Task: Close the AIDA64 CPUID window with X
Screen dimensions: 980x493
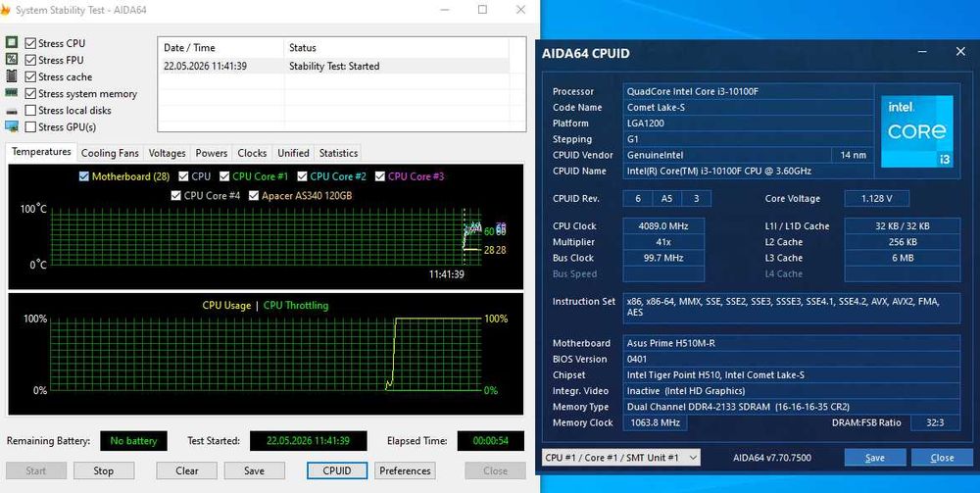Action: tap(960, 52)
